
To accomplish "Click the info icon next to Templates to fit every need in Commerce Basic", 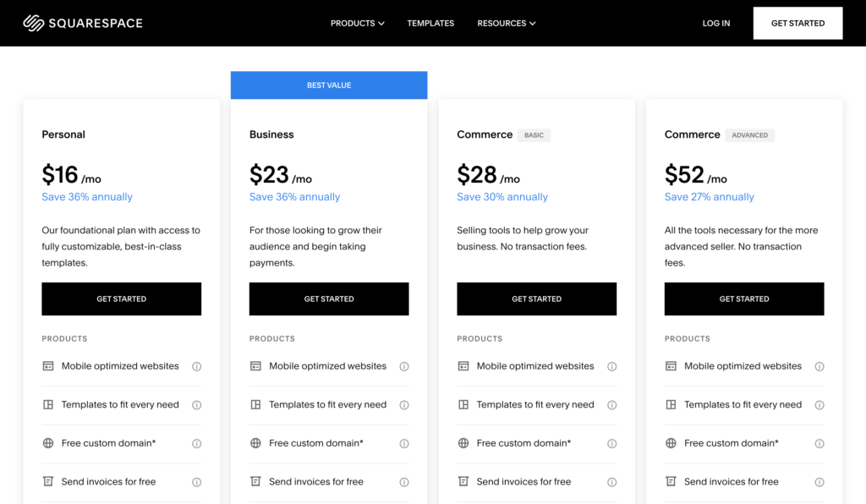I will (x=611, y=404).
